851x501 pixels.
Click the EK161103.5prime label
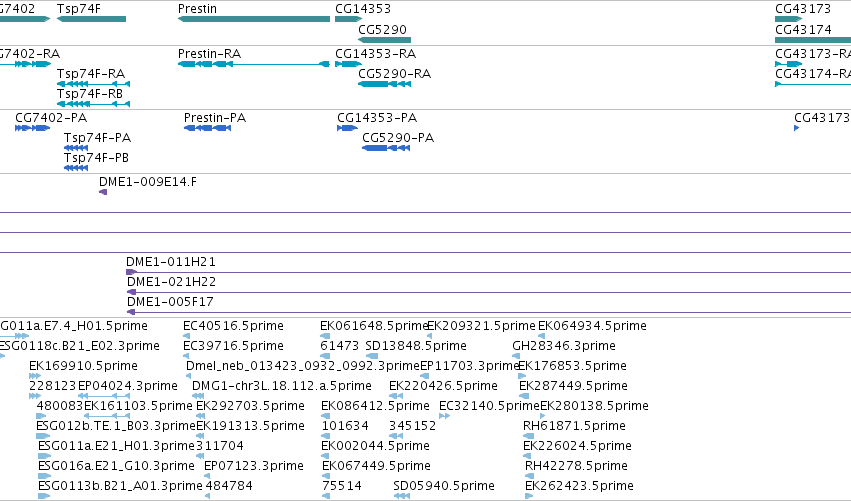pyautogui.click(x=138, y=406)
